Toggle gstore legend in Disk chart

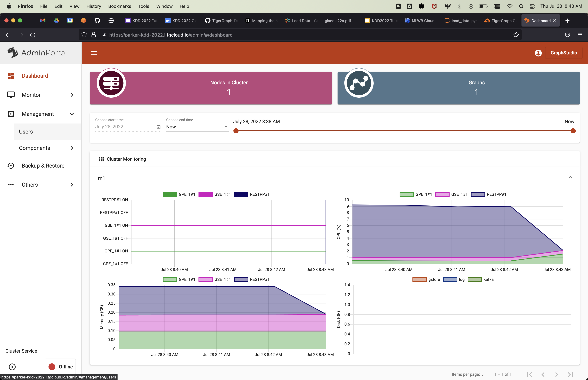[419, 280]
